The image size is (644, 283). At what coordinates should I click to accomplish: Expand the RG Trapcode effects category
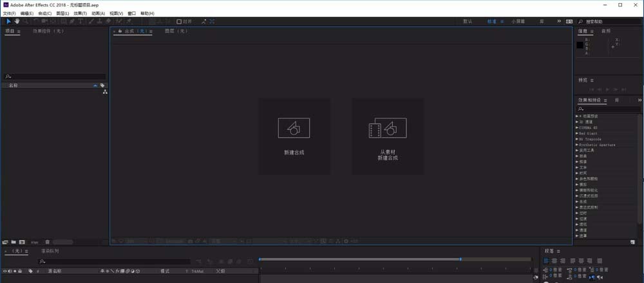(x=576, y=139)
